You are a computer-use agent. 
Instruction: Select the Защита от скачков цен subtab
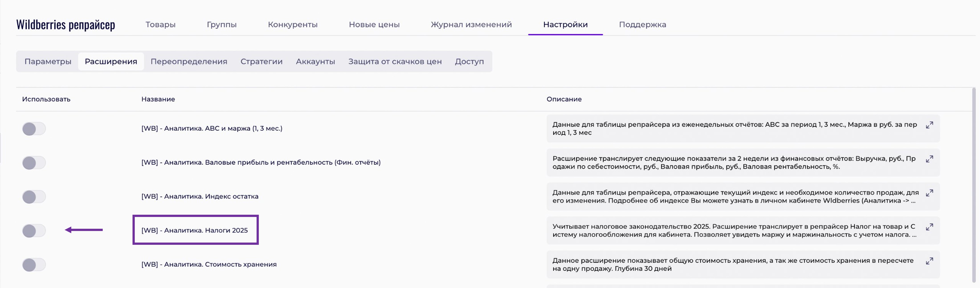(394, 61)
